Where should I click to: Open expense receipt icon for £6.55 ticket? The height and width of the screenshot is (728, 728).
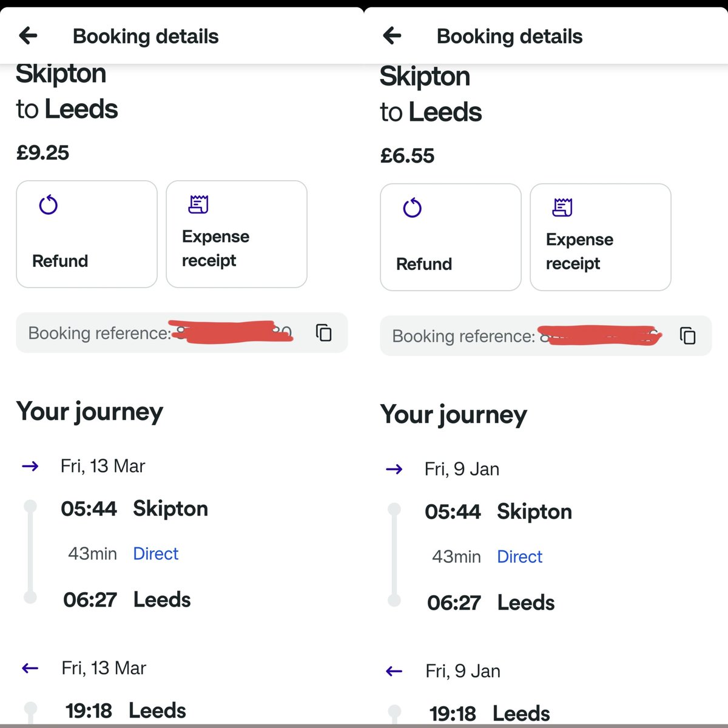coord(562,207)
